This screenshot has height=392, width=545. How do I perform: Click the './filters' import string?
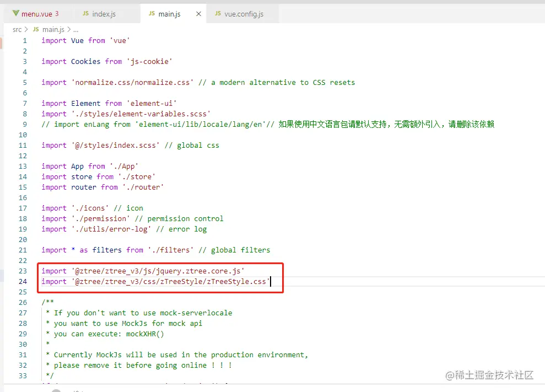pos(170,250)
